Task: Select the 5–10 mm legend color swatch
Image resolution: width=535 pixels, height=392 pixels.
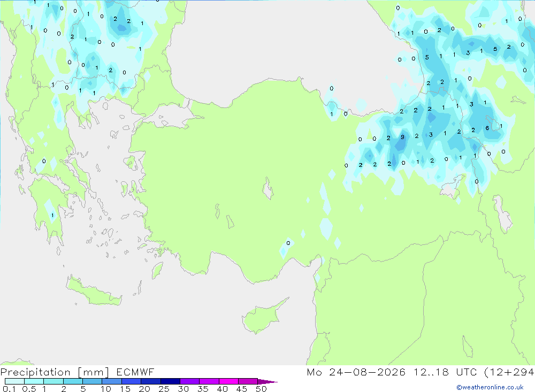Action: pos(93,381)
